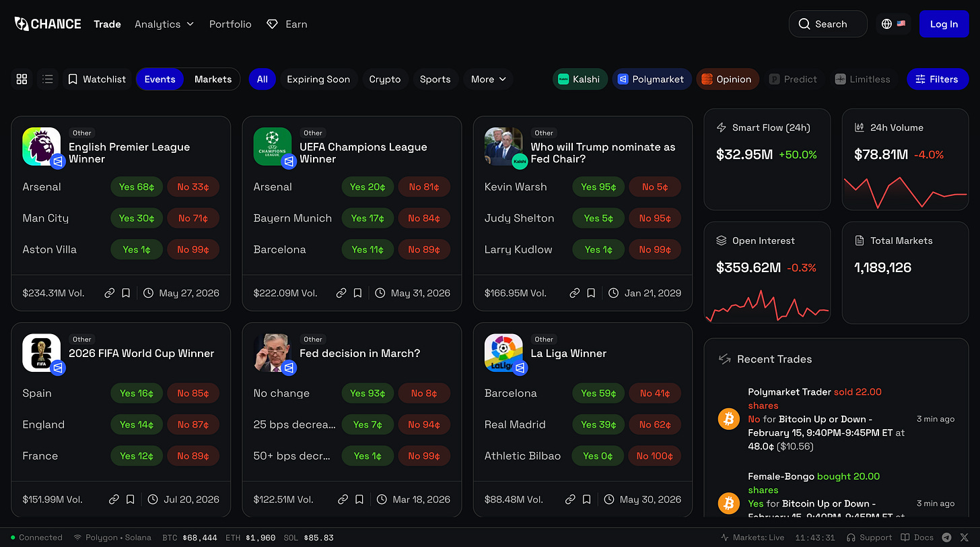Click the Log In button
The image size is (980, 547).
pos(944,24)
